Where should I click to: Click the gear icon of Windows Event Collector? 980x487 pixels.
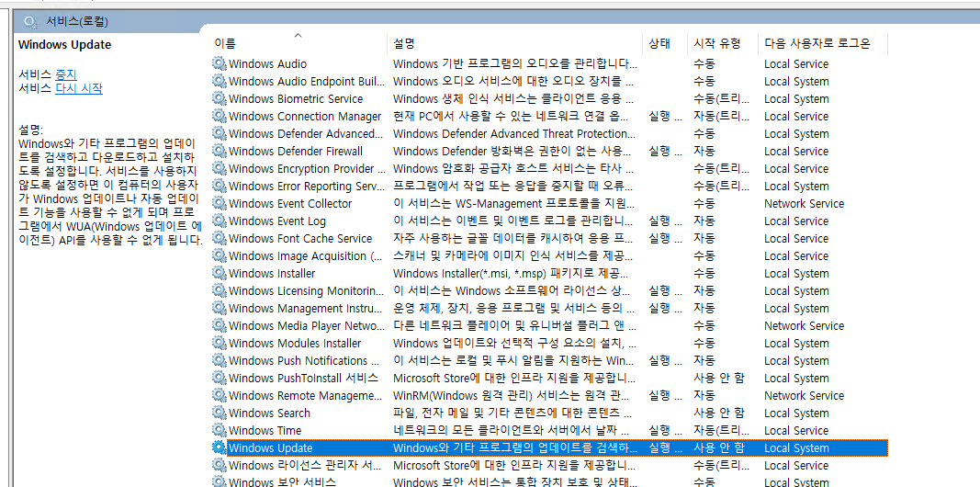[219, 203]
